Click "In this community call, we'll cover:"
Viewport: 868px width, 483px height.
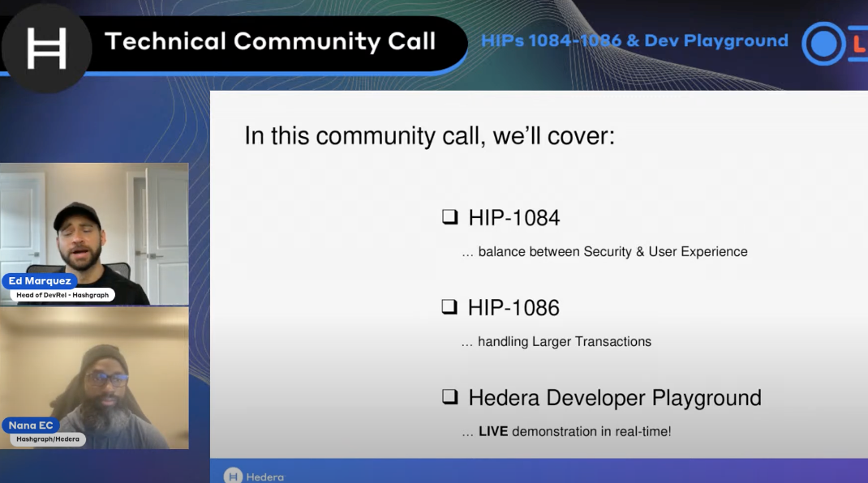(430, 136)
